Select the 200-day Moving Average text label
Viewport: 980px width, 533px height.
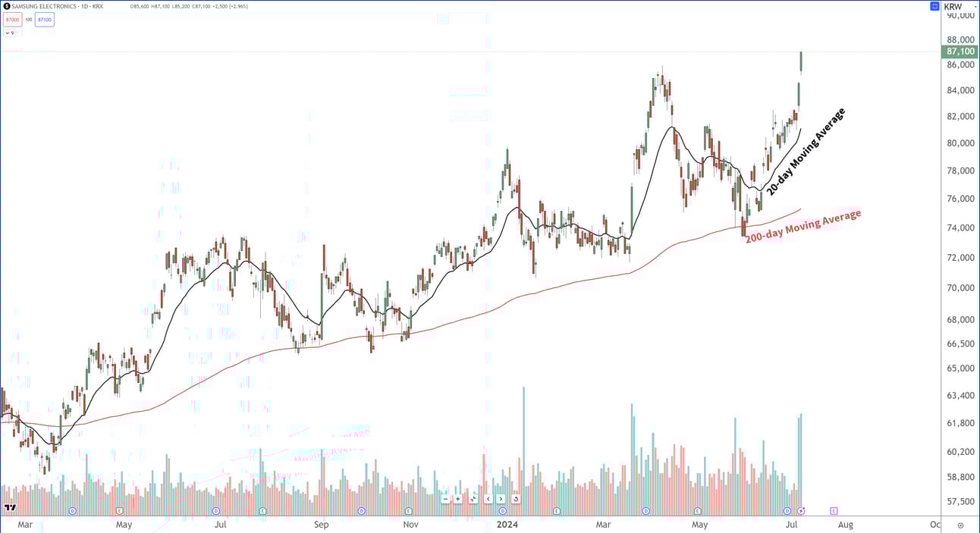[x=803, y=226]
